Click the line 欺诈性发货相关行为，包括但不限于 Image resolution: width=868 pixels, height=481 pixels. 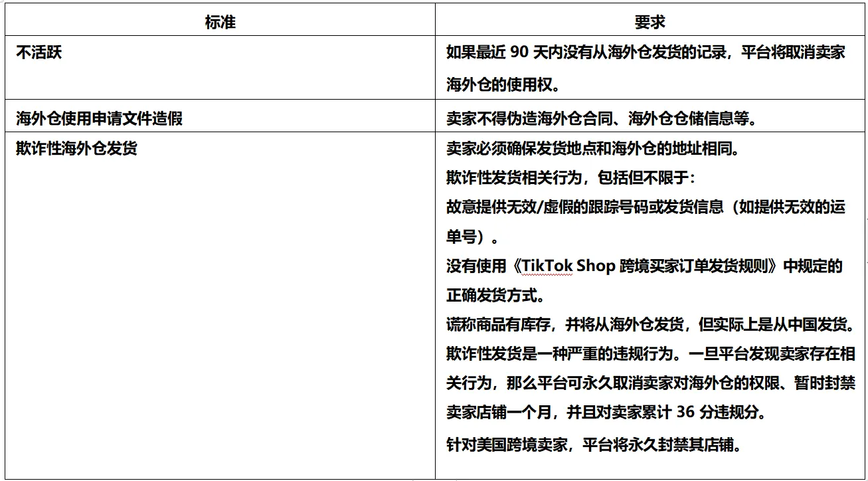(x=570, y=178)
